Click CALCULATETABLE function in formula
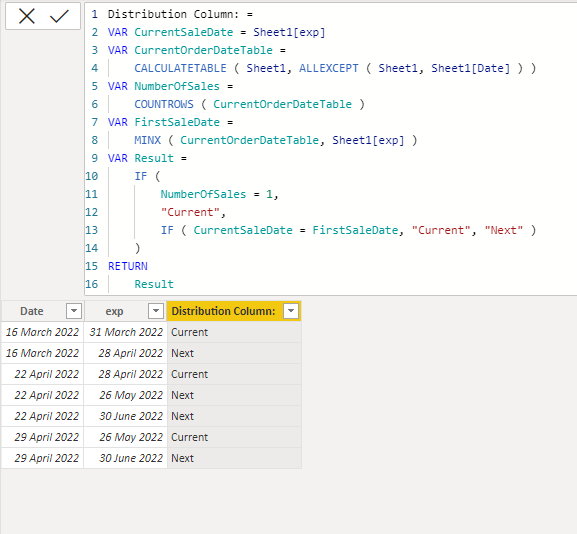This screenshot has width=577, height=534. (x=180, y=68)
